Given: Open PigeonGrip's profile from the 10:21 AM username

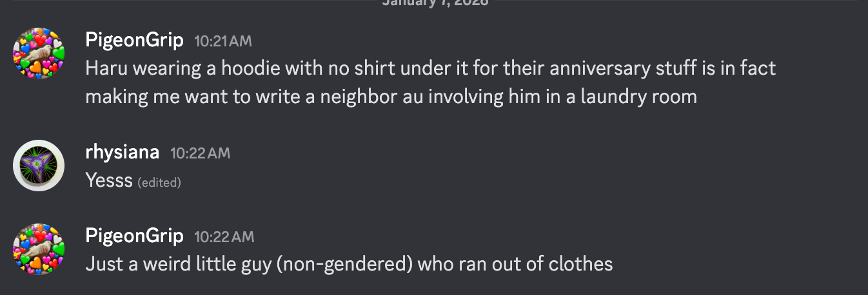Looking at the screenshot, I should [134, 41].
